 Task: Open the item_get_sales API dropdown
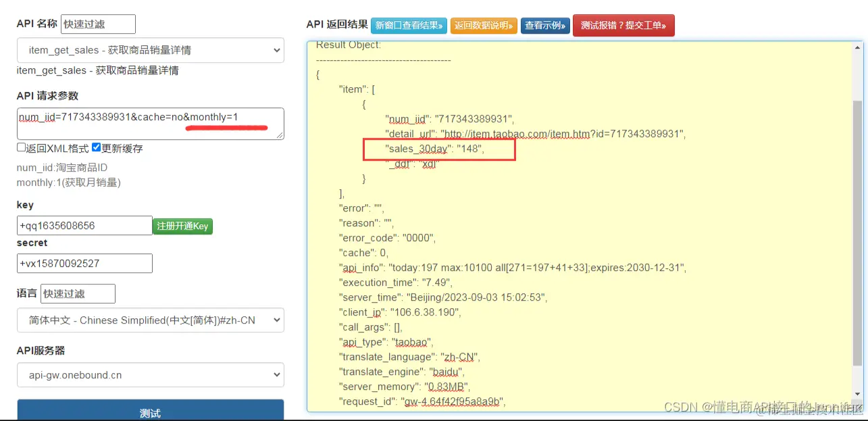coord(150,50)
